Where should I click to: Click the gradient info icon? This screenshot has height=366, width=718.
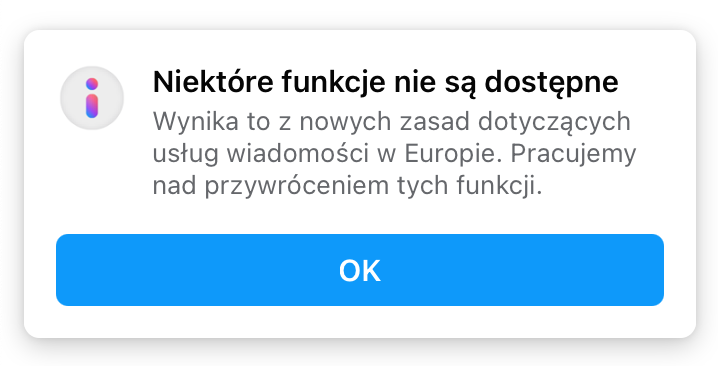click(92, 98)
